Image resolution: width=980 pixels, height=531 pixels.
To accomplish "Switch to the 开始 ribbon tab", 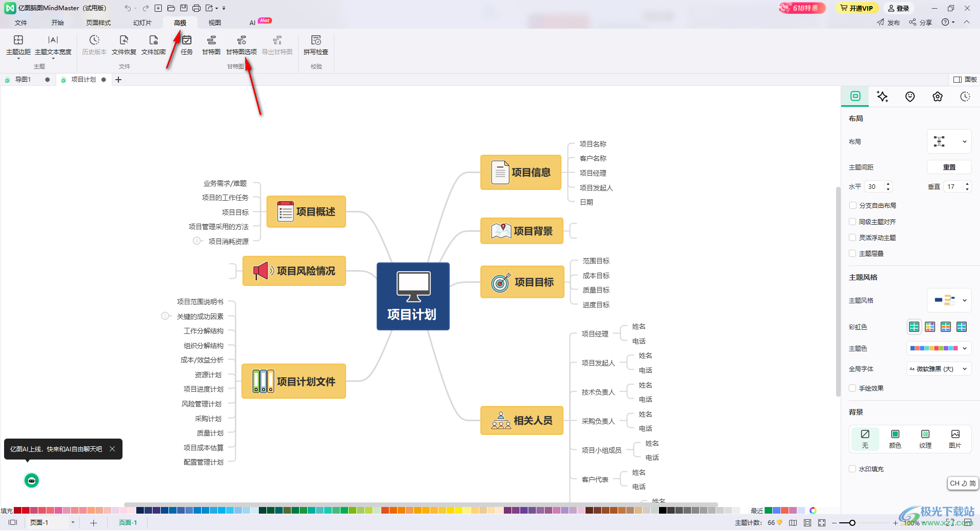I will [58, 22].
